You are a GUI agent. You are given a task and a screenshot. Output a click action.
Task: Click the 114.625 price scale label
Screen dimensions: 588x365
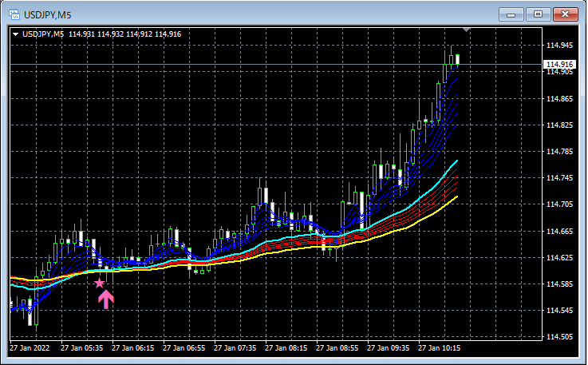(x=559, y=258)
